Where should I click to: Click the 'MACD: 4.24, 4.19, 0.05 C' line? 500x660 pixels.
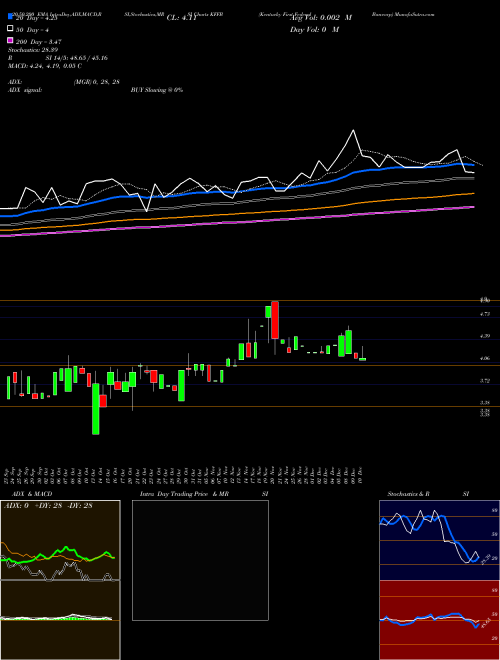click(45, 66)
